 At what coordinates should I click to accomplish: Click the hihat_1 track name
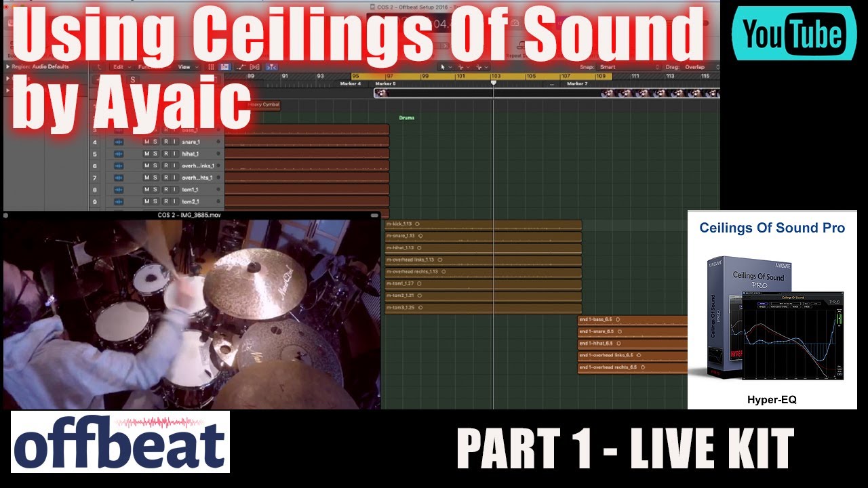coord(191,154)
